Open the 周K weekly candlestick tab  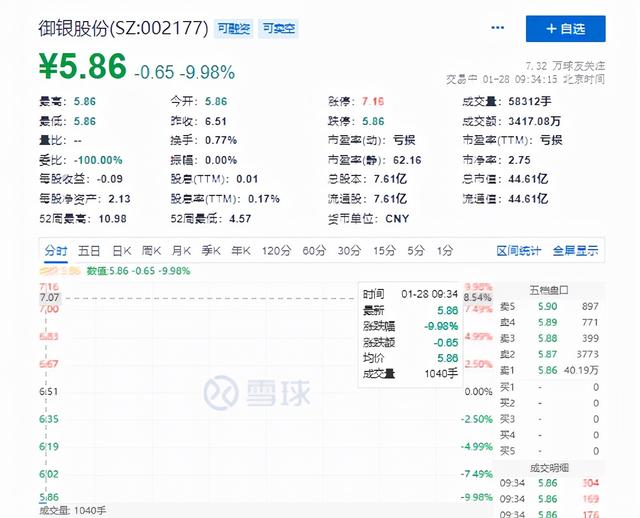click(151, 251)
